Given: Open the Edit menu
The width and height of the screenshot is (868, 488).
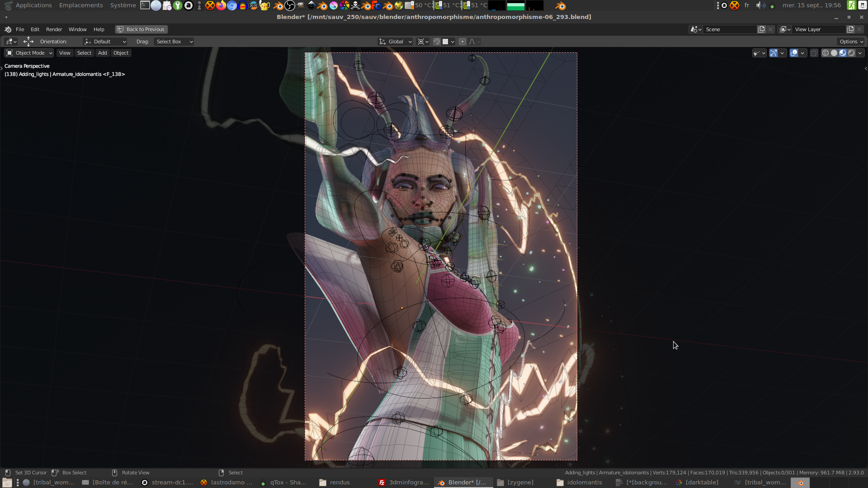Looking at the screenshot, I should [x=35, y=29].
